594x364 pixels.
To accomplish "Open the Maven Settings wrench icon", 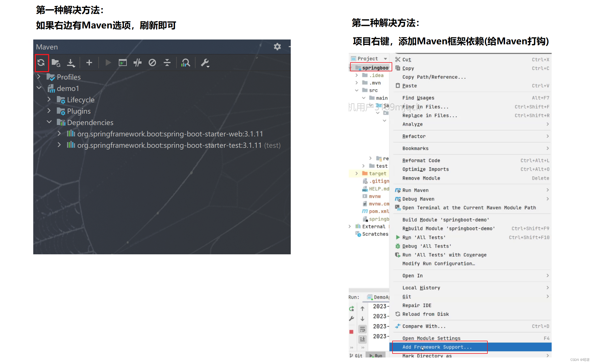I will [x=205, y=63].
